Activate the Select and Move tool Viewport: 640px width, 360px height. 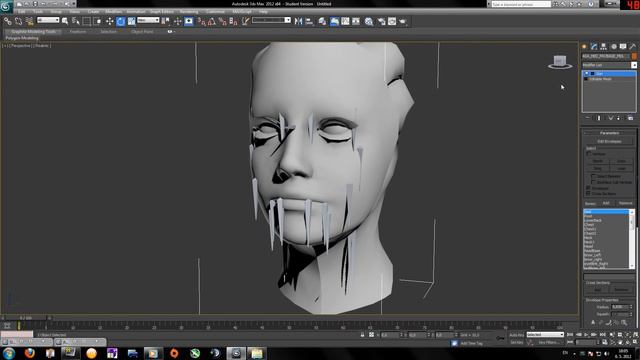[109, 21]
